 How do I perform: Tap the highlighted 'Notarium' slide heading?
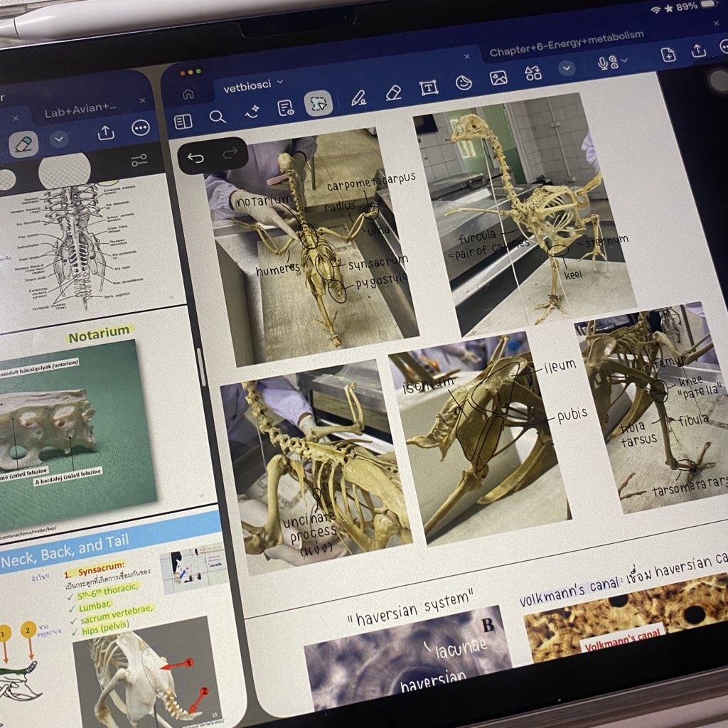point(99,334)
